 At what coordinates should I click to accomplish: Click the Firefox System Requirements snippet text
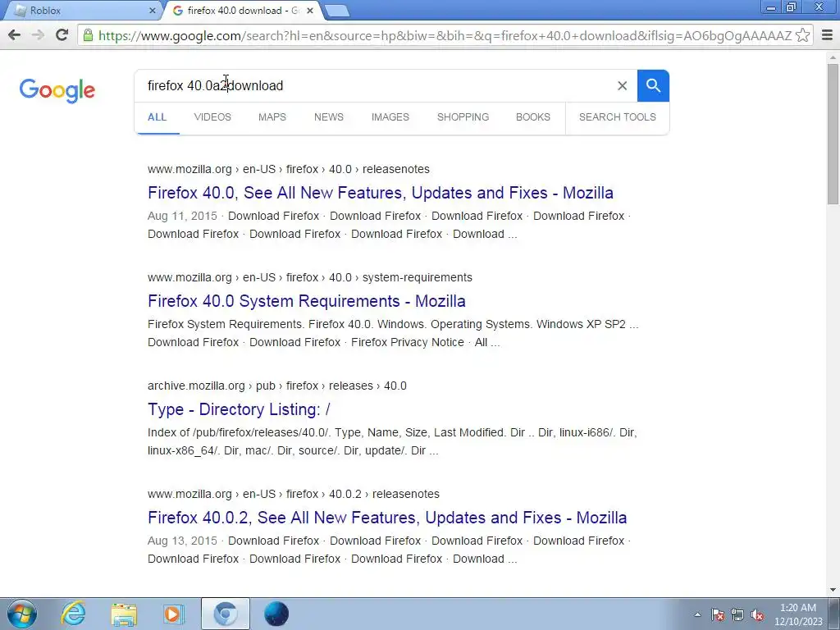(393, 333)
